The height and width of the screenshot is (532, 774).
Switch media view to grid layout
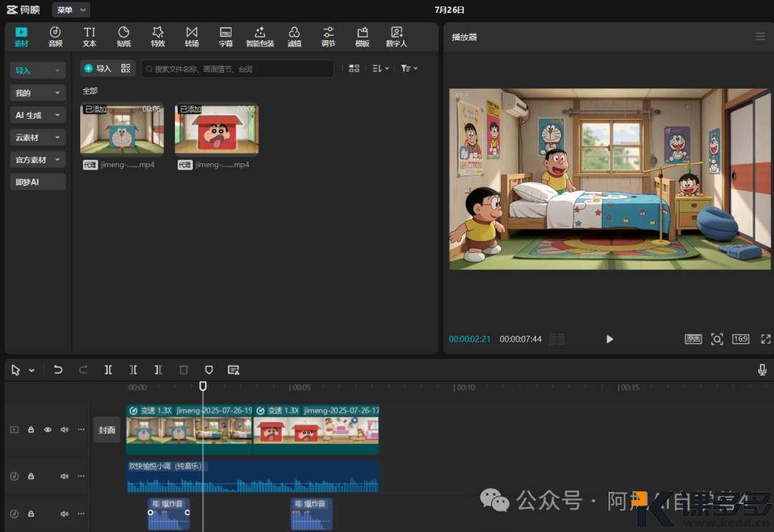(354, 69)
